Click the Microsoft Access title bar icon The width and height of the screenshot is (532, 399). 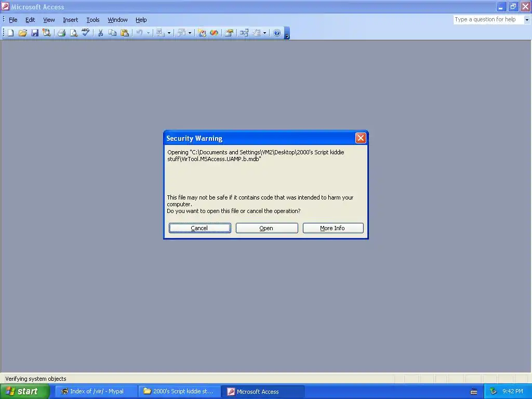coord(5,6)
